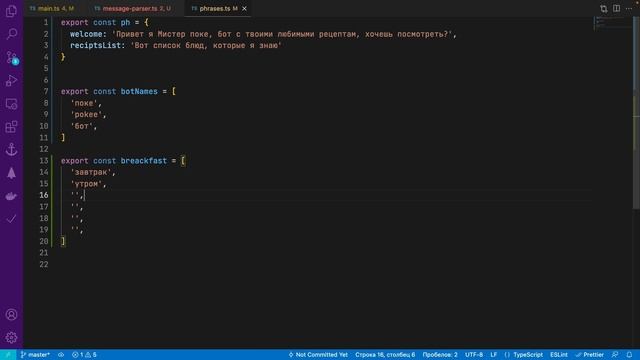
Task: Split the editor to the right
Action: coord(616,9)
